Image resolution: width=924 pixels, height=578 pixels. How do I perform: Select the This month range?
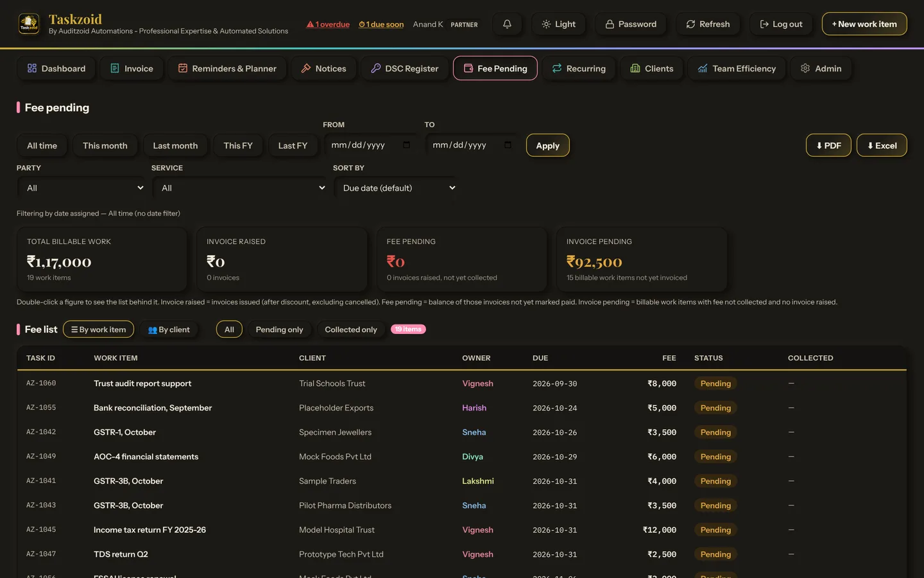pyautogui.click(x=105, y=145)
